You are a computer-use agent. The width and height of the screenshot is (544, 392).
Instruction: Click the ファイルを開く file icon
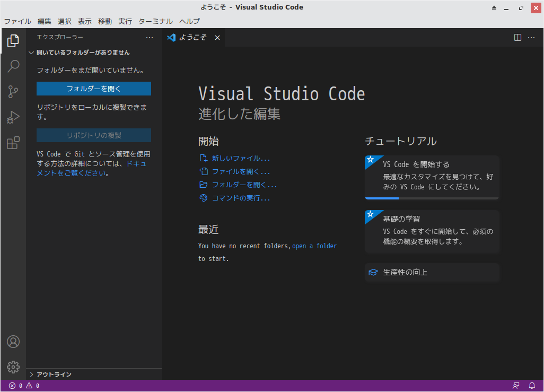point(203,171)
